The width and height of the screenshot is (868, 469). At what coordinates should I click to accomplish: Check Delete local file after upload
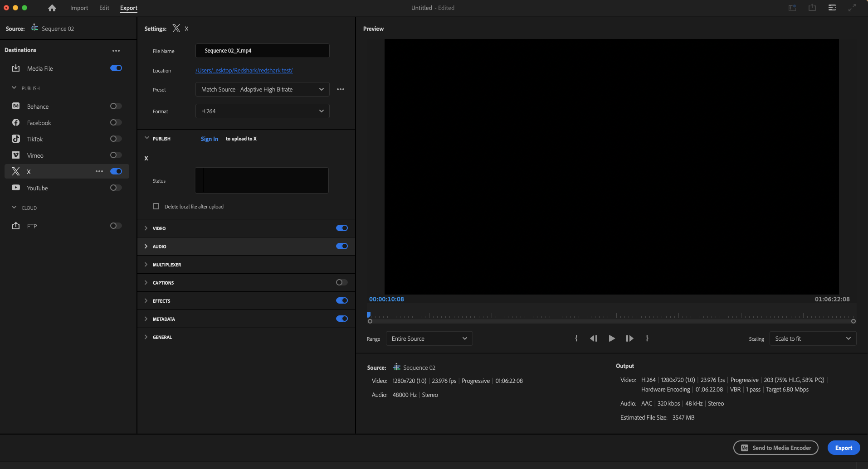(156, 206)
